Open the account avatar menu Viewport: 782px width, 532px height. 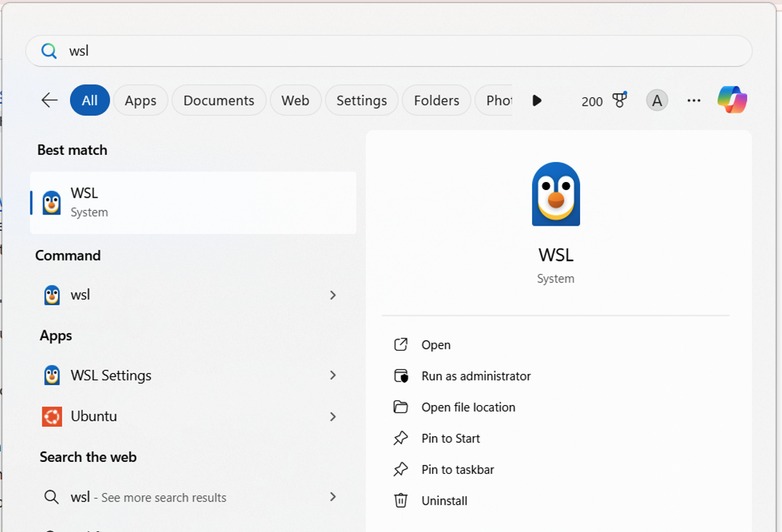656,100
